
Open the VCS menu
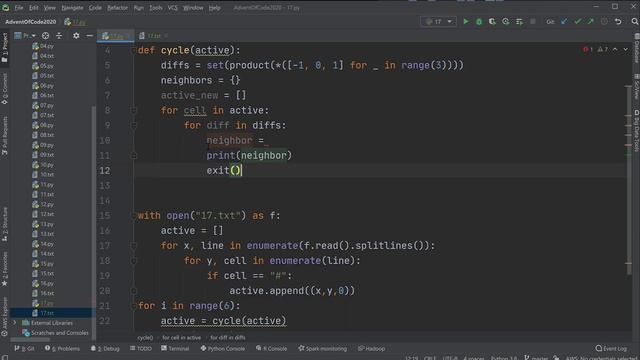(173, 7)
